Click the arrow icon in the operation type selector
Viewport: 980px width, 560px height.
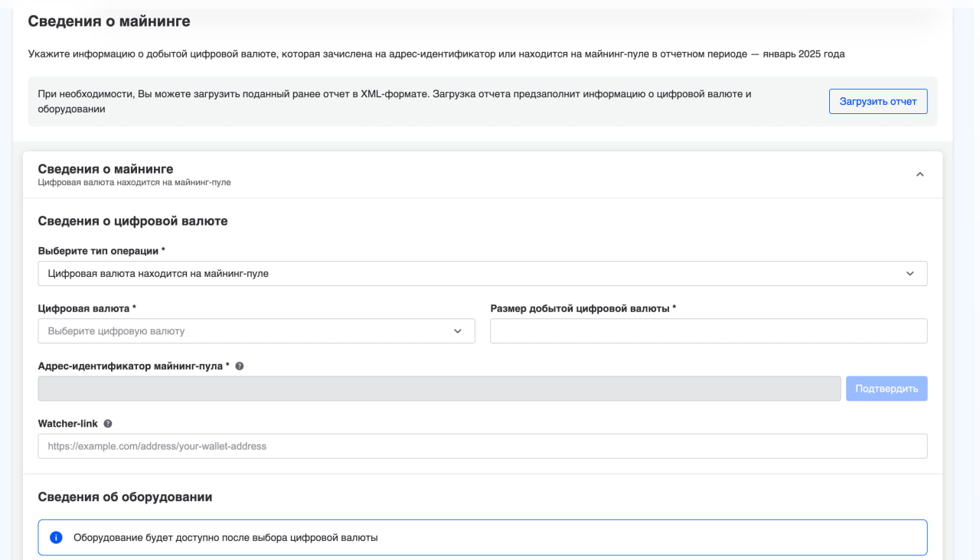910,273
